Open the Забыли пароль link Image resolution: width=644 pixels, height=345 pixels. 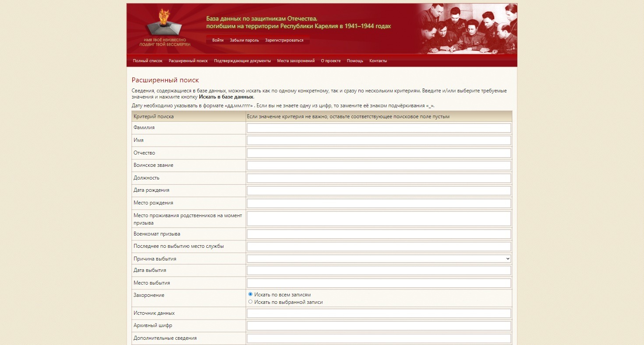point(244,40)
